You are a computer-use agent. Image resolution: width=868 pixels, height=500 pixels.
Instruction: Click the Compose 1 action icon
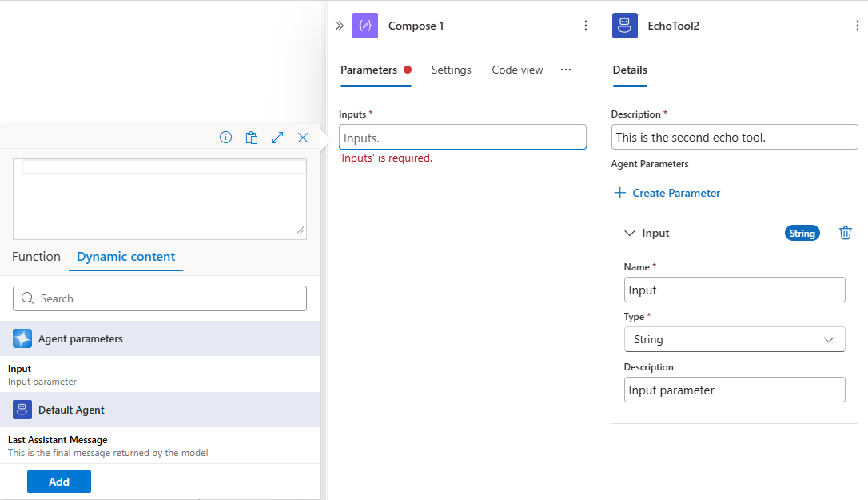coord(365,25)
